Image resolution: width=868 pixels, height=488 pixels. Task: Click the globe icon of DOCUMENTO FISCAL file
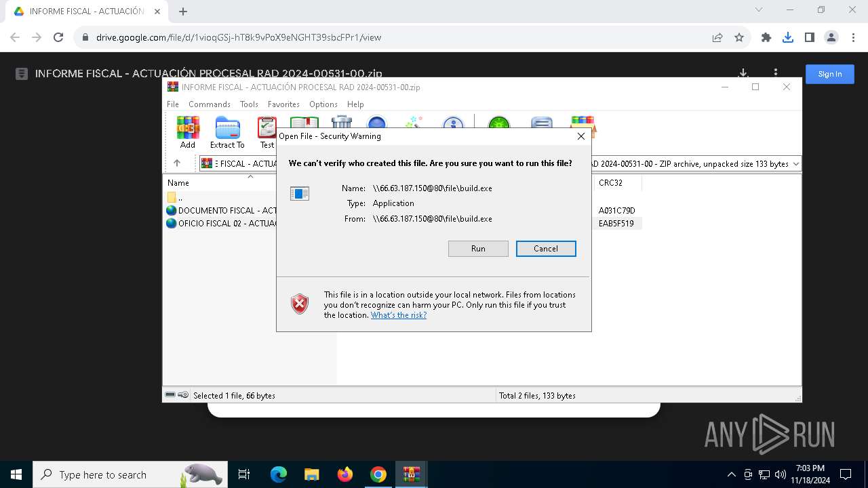point(172,210)
